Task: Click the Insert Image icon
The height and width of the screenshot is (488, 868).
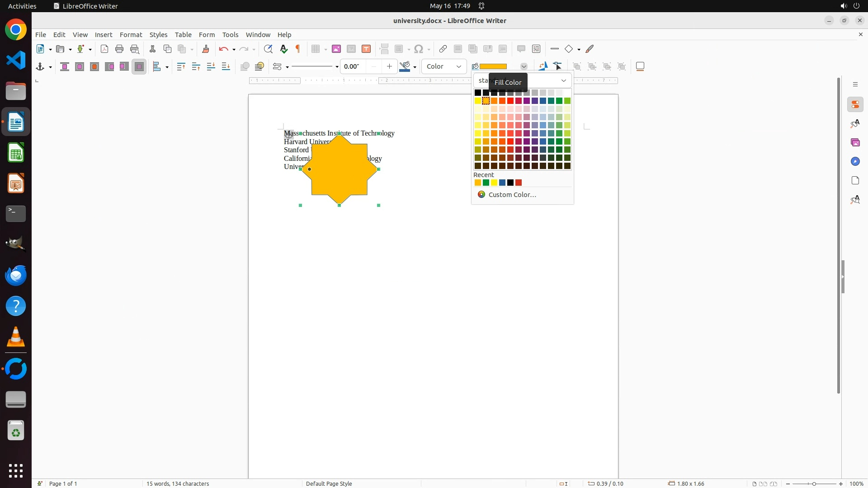Action: (x=336, y=49)
